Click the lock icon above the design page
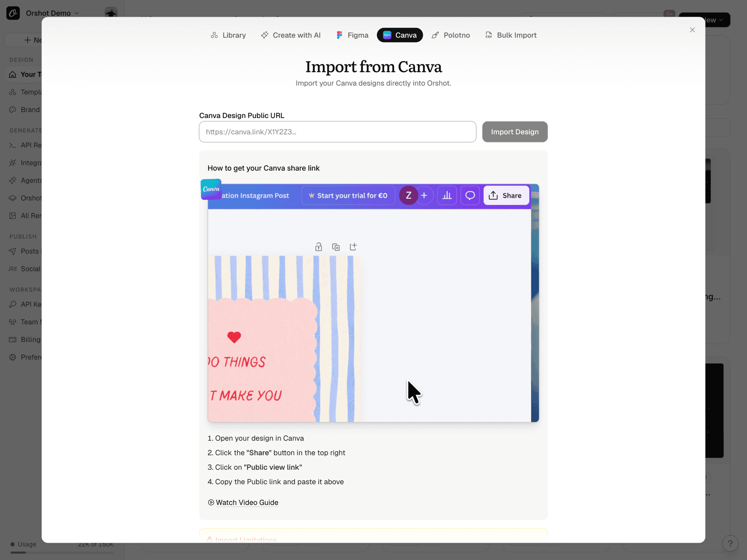 coord(318,247)
